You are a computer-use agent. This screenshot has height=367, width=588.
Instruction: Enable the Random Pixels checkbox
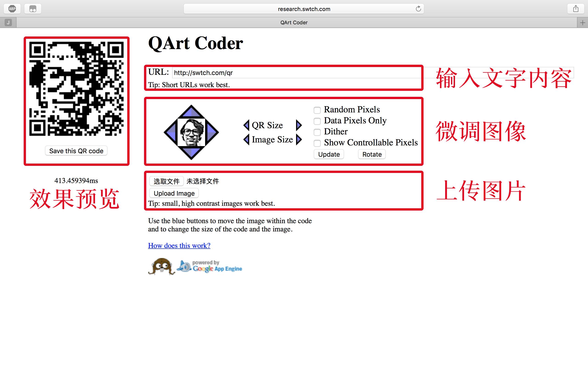click(x=317, y=110)
